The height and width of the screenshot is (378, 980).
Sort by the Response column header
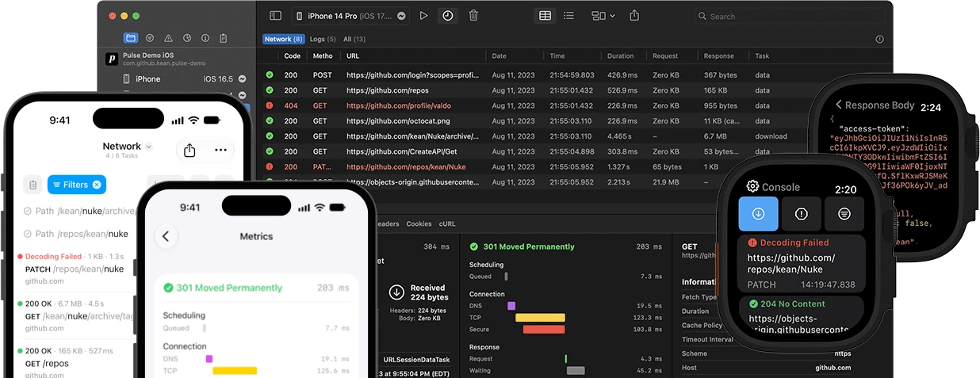719,56
